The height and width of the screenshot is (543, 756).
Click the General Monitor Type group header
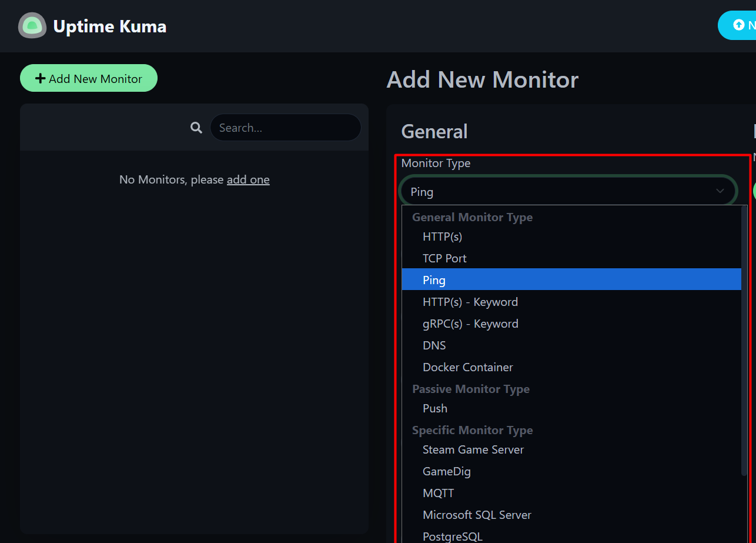[x=473, y=217]
